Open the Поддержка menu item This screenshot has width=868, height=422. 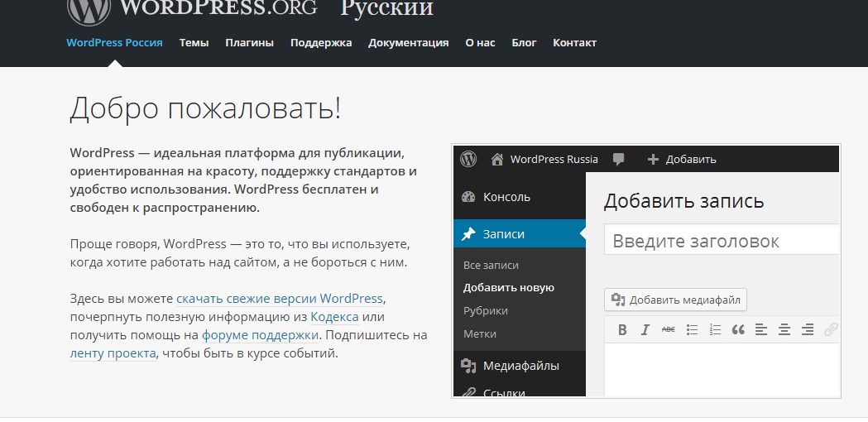coord(321,43)
